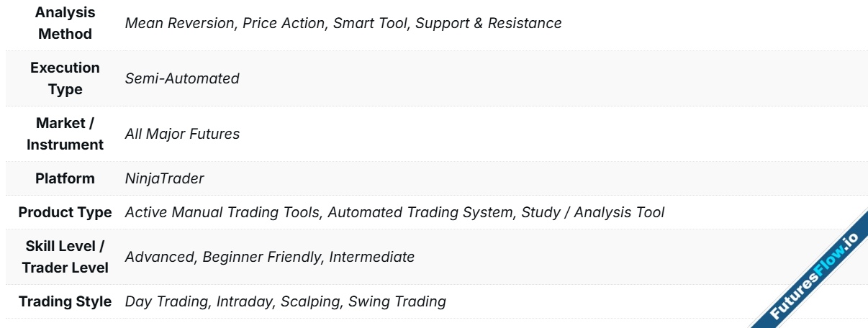Select the Beginner Friendly link
The height and width of the screenshot is (328, 868).
(261, 257)
